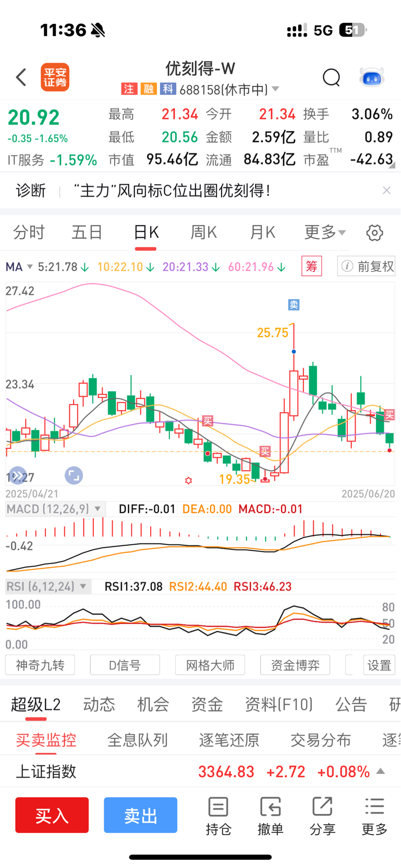Open the 诊断 headline link

tap(172, 190)
